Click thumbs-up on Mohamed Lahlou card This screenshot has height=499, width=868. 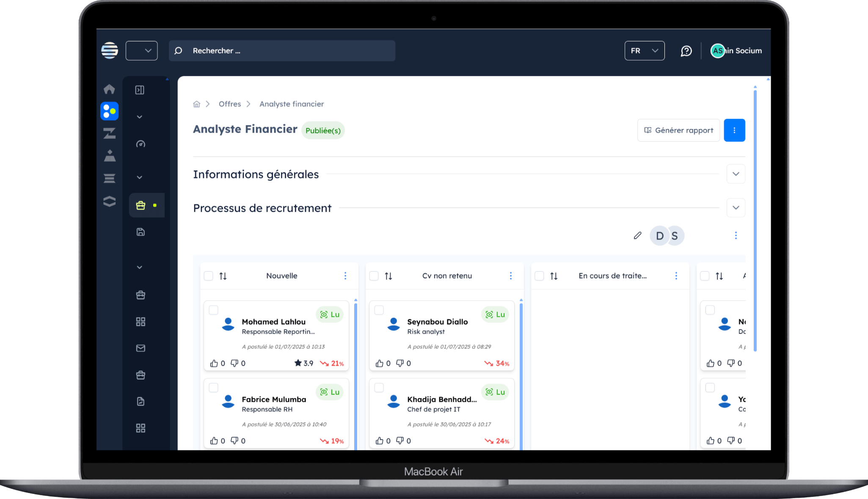click(x=214, y=363)
